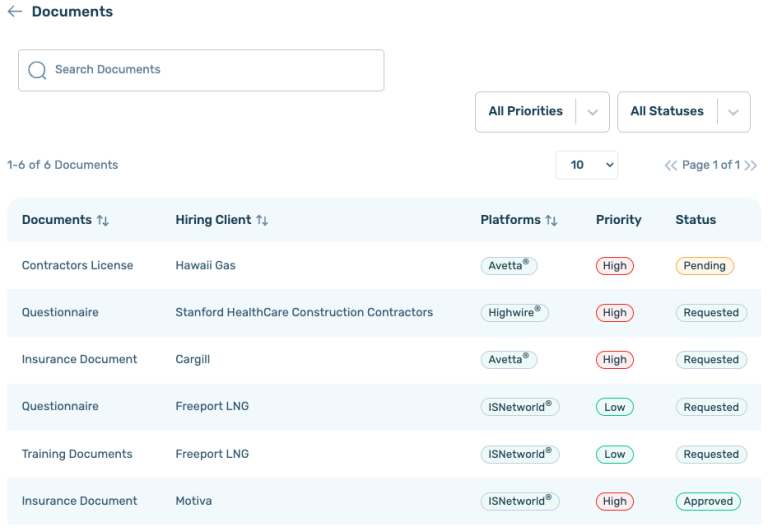
Task: Go to next page double-chevron icon
Action: 750,165
